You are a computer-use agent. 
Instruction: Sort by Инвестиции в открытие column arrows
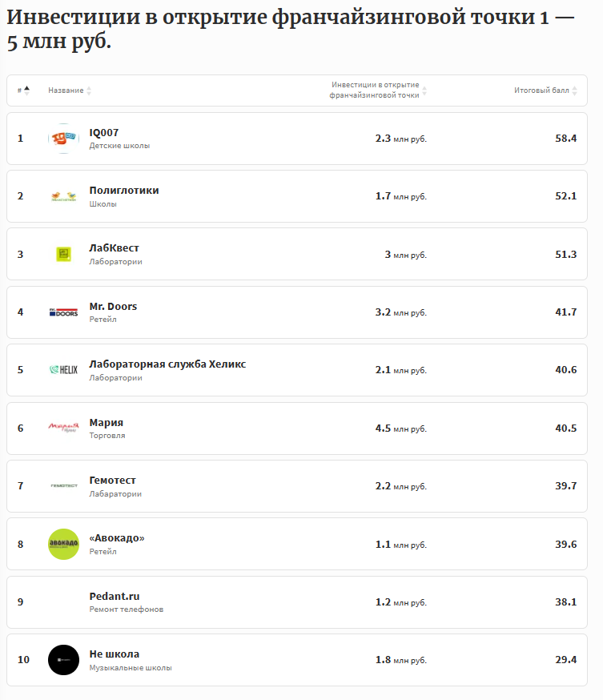pyautogui.click(x=424, y=91)
